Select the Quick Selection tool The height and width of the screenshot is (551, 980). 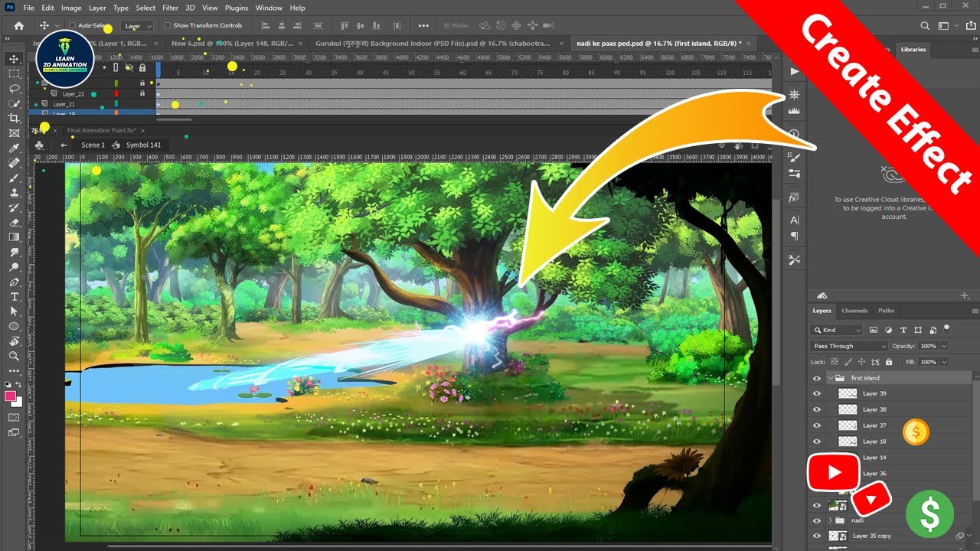pyautogui.click(x=14, y=103)
